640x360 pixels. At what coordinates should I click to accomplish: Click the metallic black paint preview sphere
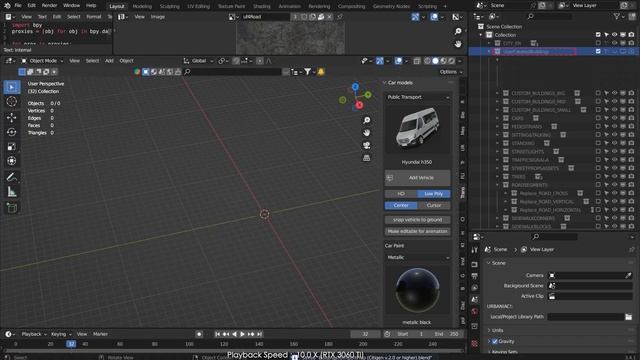coord(417,290)
